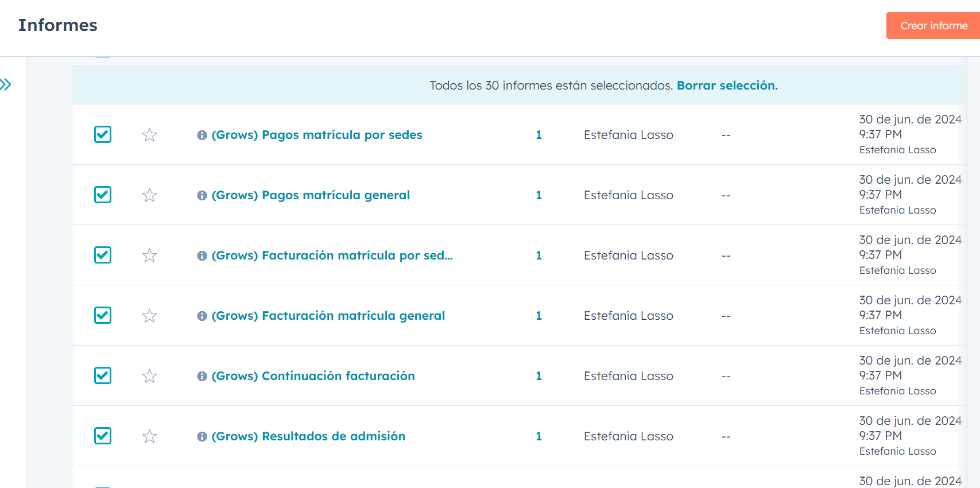Click info icon beside Facturación matrícula general

click(202, 316)
